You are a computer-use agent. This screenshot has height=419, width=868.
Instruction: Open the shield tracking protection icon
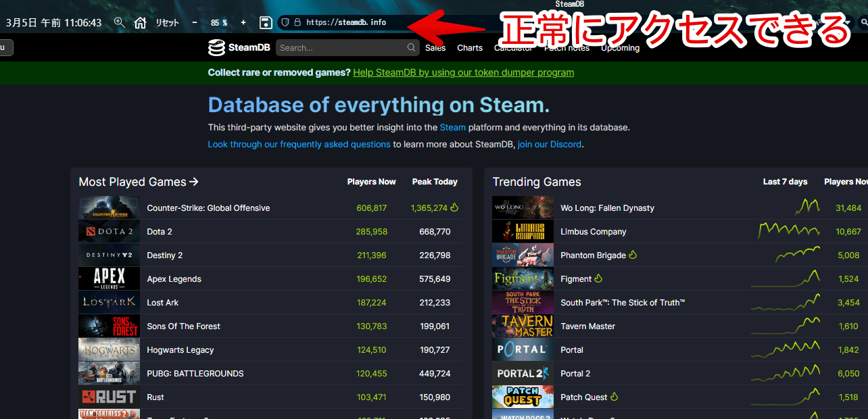click(285, 22)
